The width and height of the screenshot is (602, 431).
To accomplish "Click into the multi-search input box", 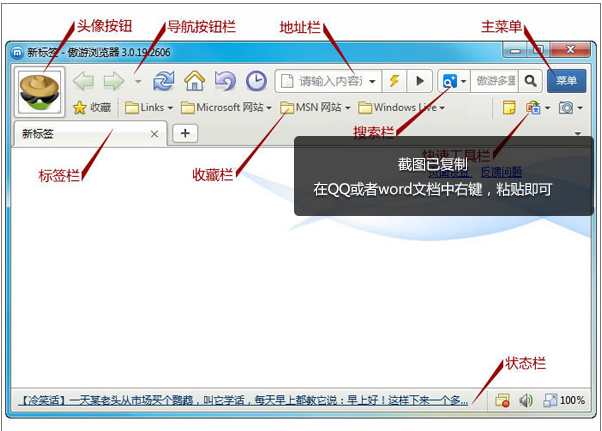I will coord(494,81).
